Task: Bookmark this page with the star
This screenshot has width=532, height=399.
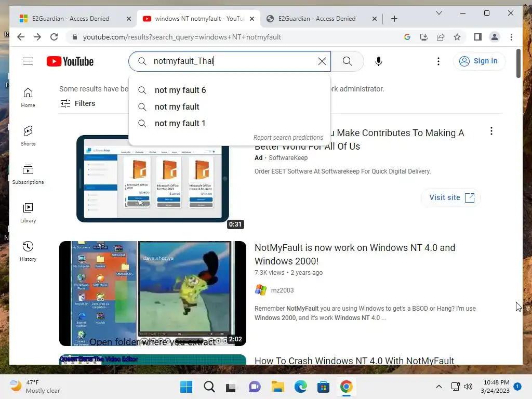Action: point(457,37)
